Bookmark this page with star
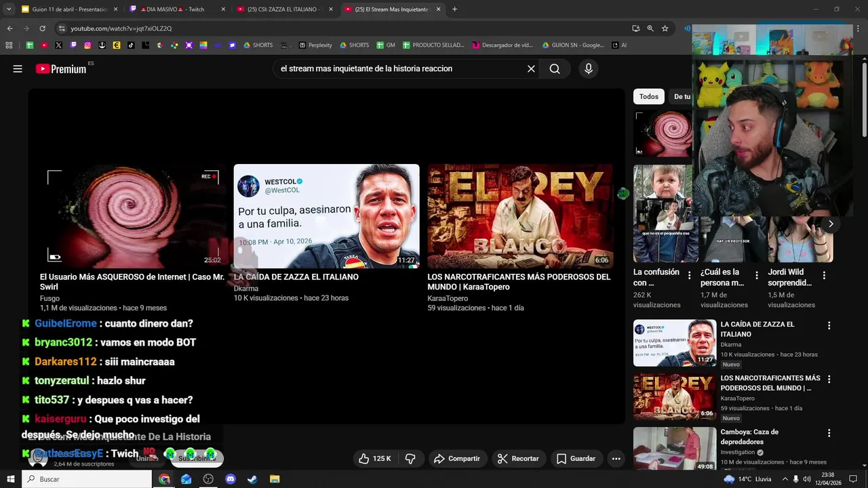The image size is (868, 488). [665, 28]
